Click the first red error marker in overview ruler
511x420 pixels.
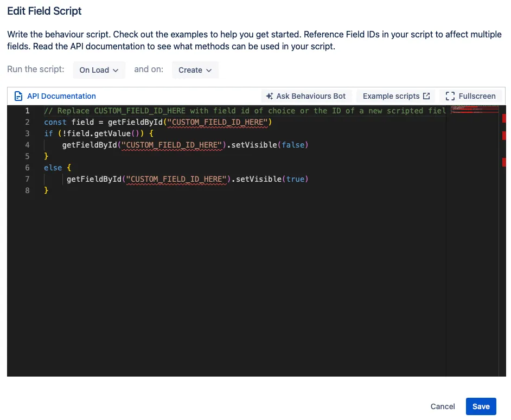click(x=504, y=118)
